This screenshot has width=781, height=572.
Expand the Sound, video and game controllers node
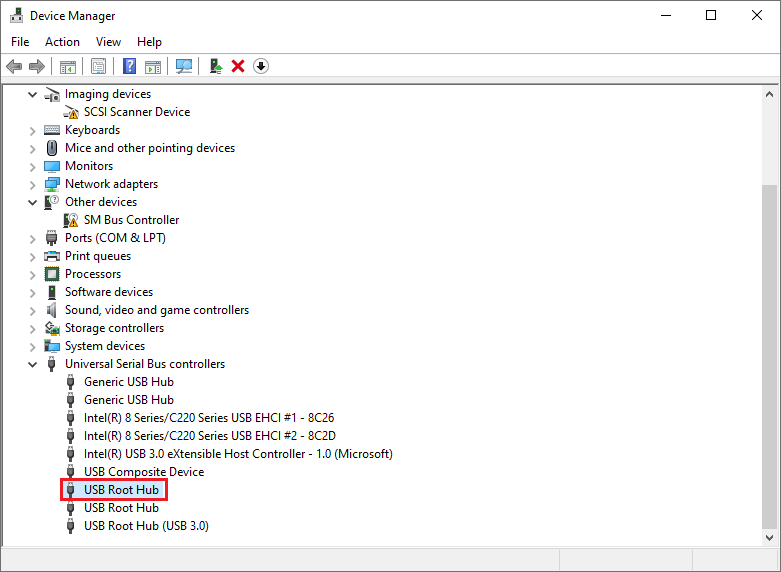point(33,310)
